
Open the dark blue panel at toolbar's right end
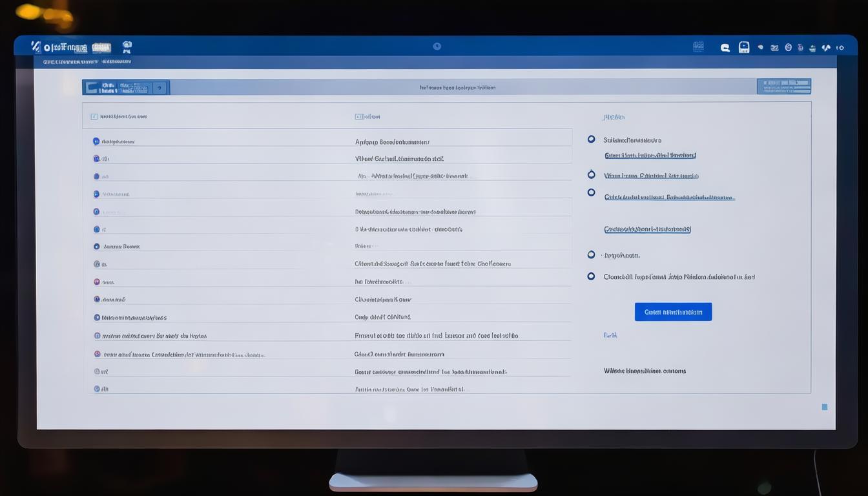tap(783, 87)
